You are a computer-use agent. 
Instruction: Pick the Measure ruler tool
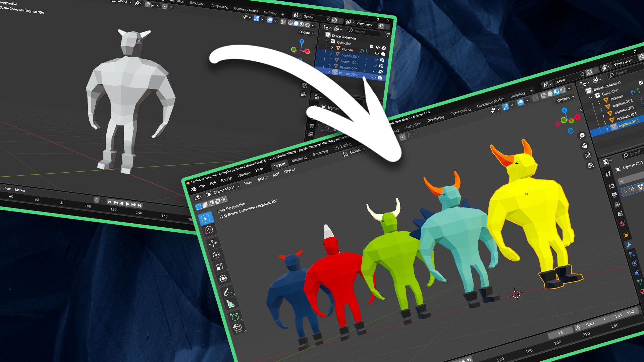point(230,304)
